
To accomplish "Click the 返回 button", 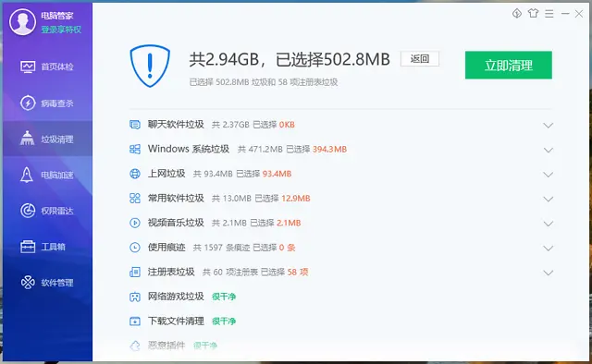I will (x=420, y=59).
